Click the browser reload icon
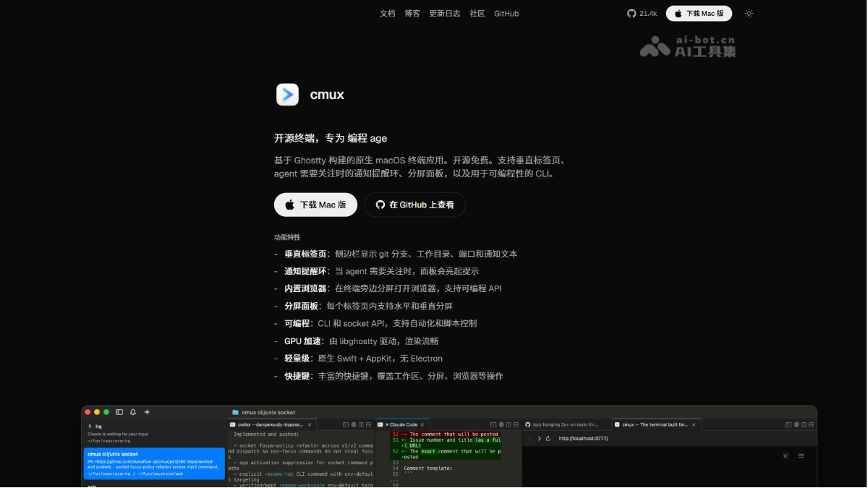868x488 pixels. click(548, 439)
